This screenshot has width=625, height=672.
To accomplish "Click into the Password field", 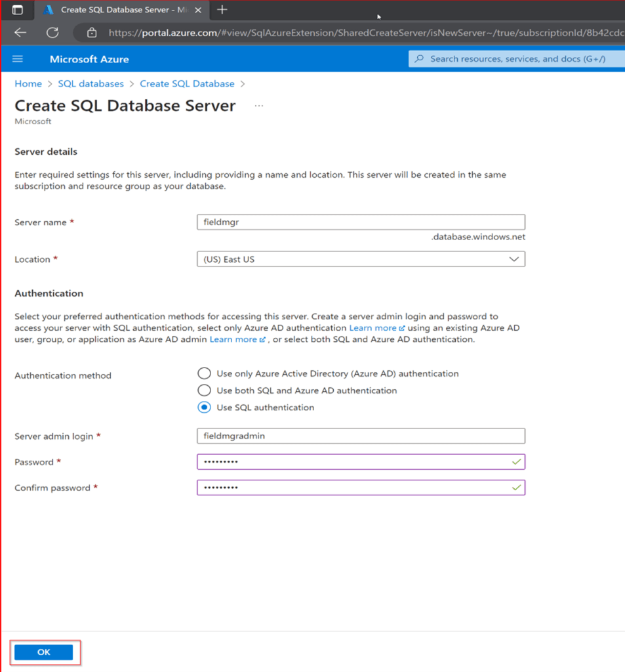I will pos(361,462).
